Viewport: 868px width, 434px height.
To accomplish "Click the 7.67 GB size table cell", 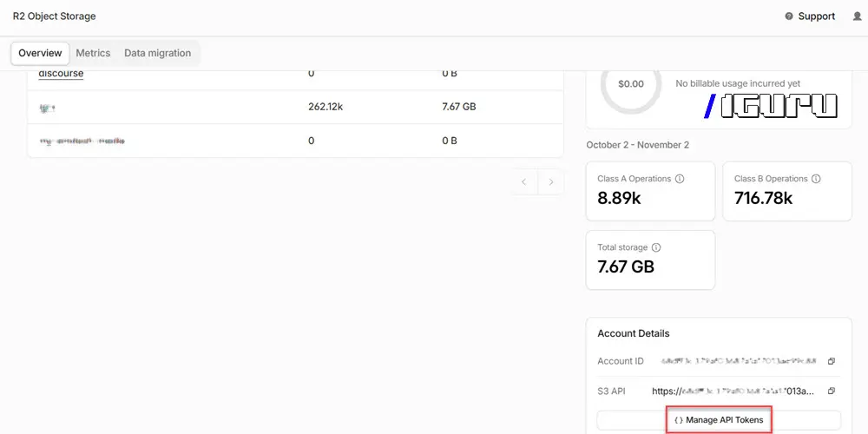I will click(x=459, y=107).
